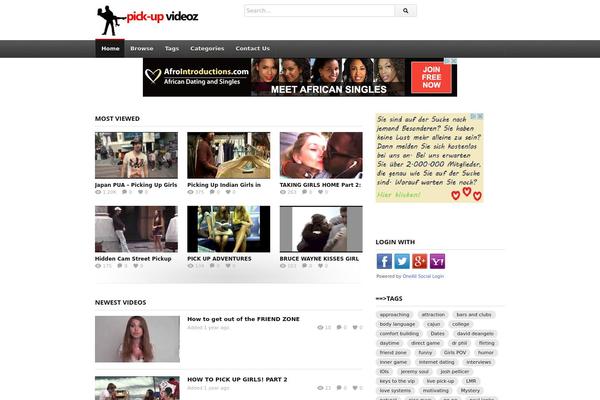Click the search magnifier button
Viewport: 600px width, 400px height.
(405, 11)
